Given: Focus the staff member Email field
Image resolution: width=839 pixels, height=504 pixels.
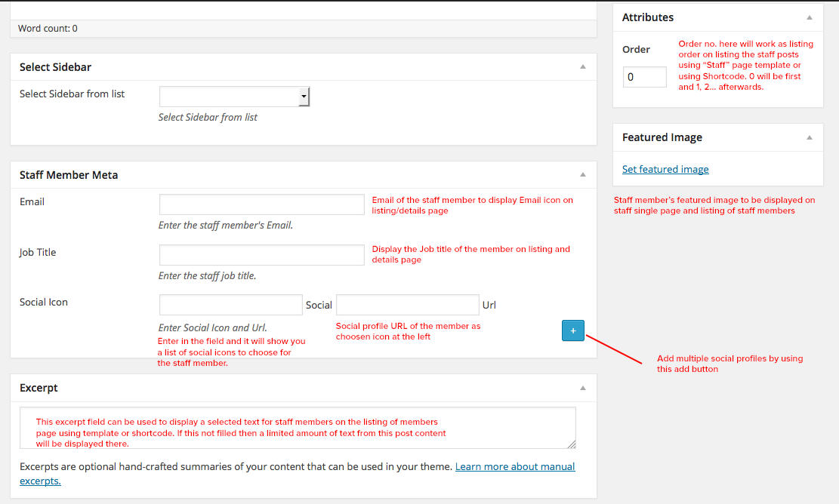Looking at the screenshot, I should (261, 204).
